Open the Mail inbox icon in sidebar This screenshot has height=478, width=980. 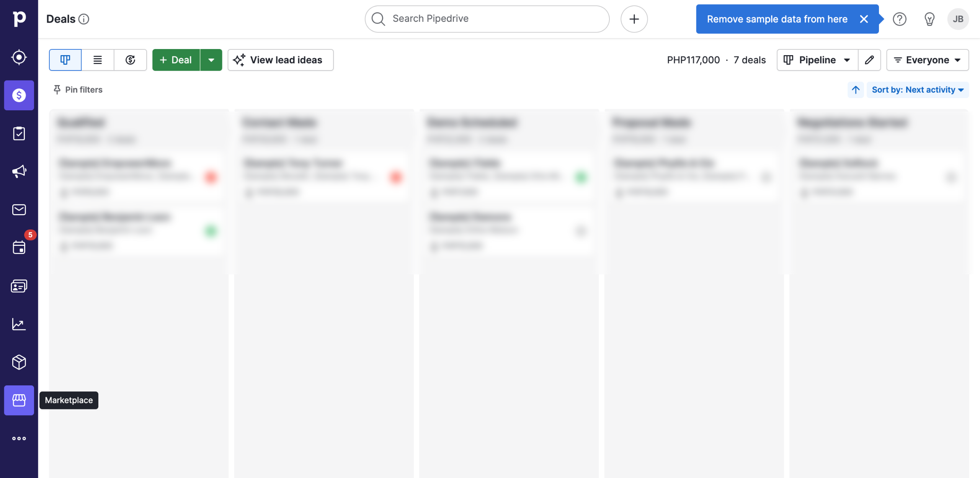point(19,210)
